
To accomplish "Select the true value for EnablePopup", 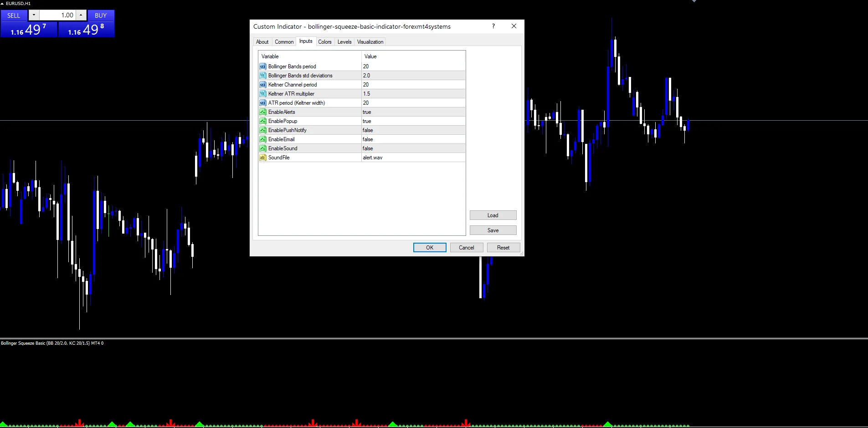I will tap(413, 121).
